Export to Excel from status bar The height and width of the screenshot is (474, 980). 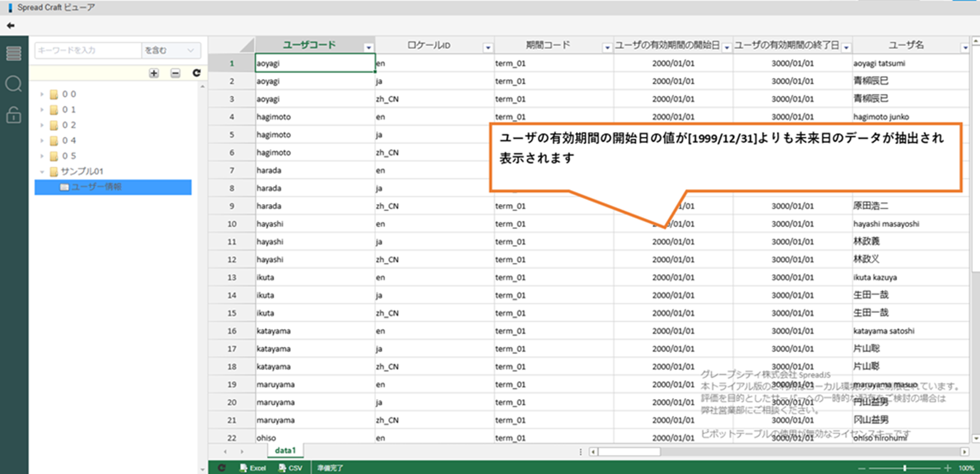(x=253, y=468)
